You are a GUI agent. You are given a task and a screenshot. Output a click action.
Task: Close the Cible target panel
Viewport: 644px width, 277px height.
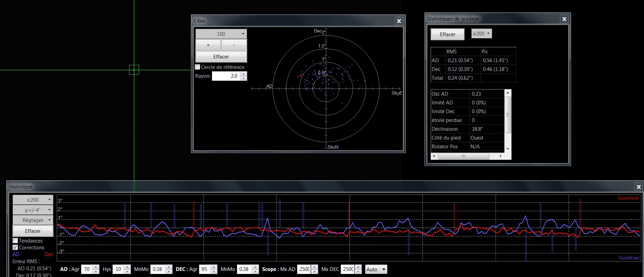point(399,21)
